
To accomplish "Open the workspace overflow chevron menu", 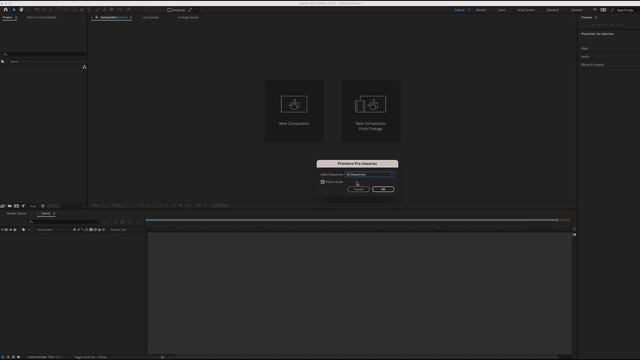I will pos(594,10).
